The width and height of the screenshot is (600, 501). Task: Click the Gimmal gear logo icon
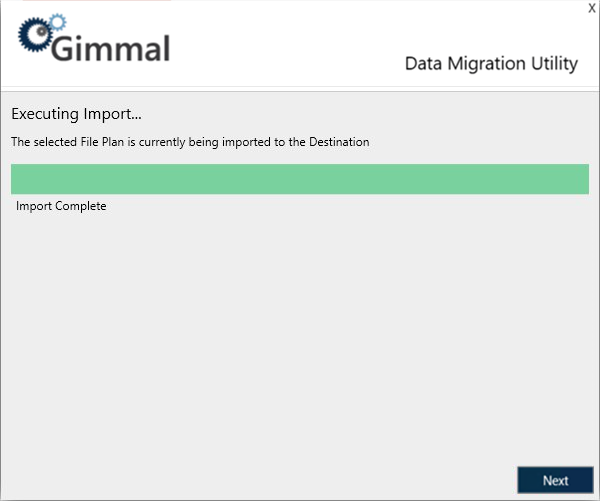[x=37, y=33]
